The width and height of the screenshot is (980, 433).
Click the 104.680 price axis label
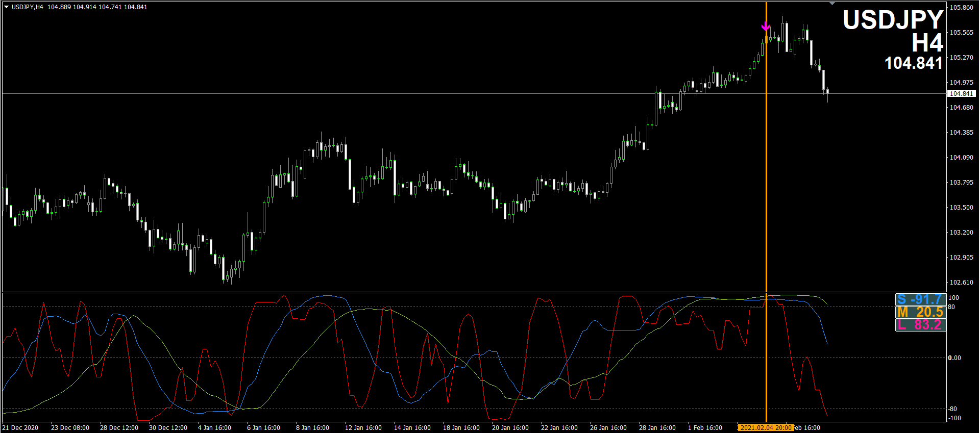961,108
